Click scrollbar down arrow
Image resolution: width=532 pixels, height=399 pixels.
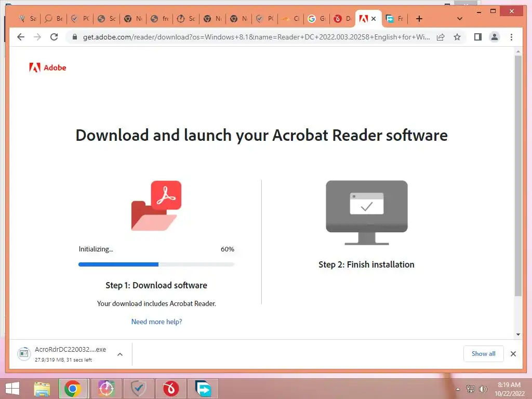(518, 334)
